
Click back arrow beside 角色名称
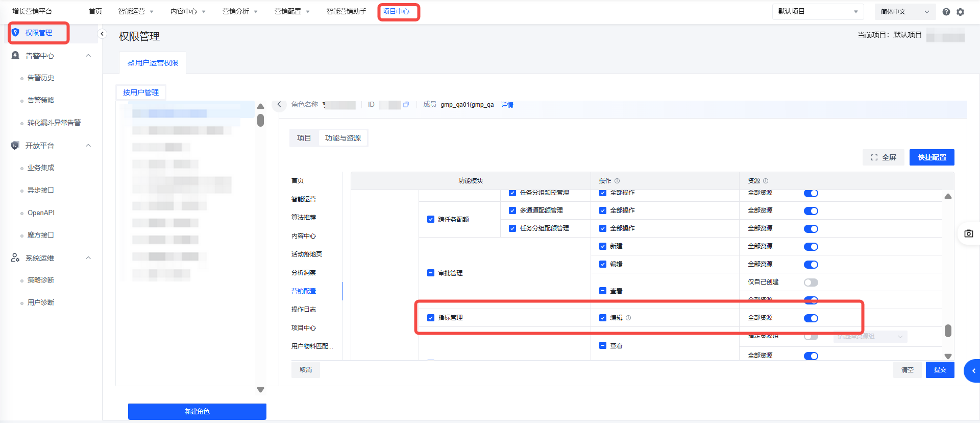[x=279, y=105]
